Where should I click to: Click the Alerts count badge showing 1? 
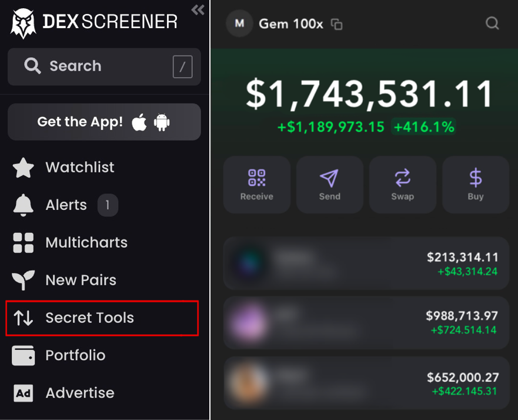108,205
